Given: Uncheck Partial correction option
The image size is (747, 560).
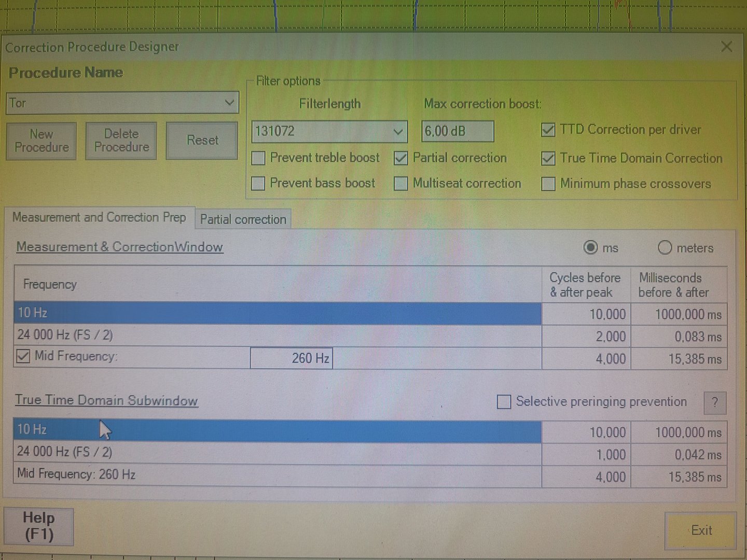Looking at the screenshot, I should point(401,158).
